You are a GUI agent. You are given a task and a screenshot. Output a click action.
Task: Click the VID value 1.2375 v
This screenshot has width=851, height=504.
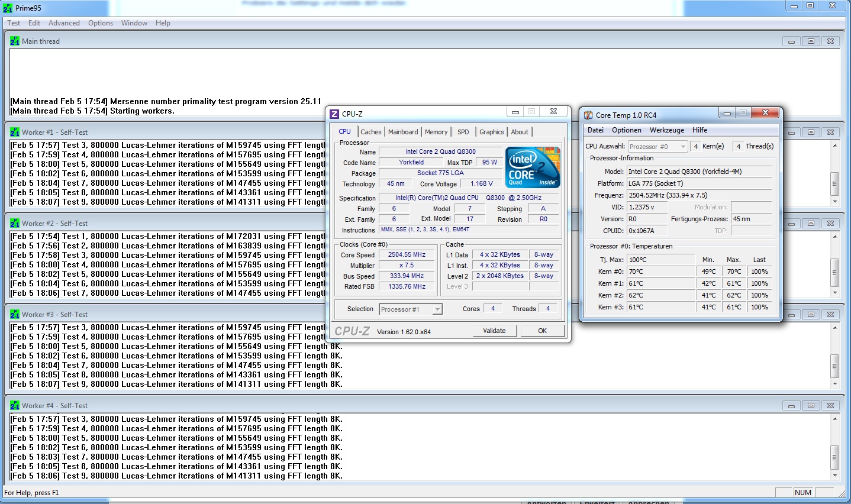click(x=647, y=207)
